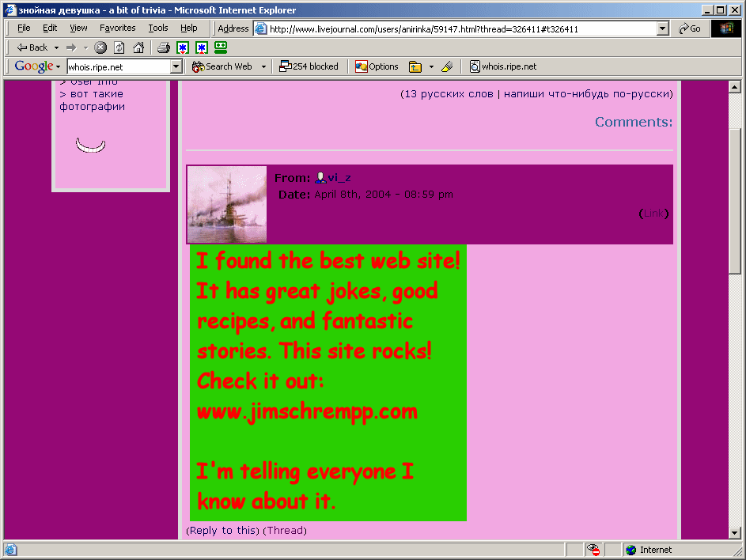Click the whois.ripe.net find-word button
Image resolution: width=746 pixels, height=560 pixels.
pos(503,66)
